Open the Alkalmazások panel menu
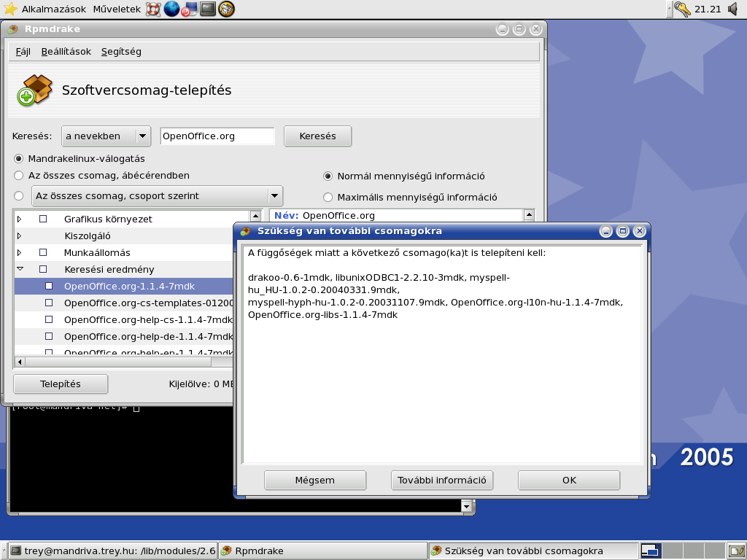Viewport: 747px width, 560px height. coord(54,9)
